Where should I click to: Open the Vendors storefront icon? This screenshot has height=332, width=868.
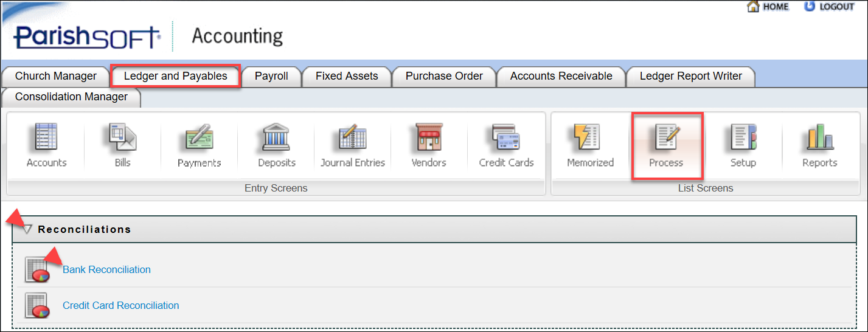(x=429, y=137)
